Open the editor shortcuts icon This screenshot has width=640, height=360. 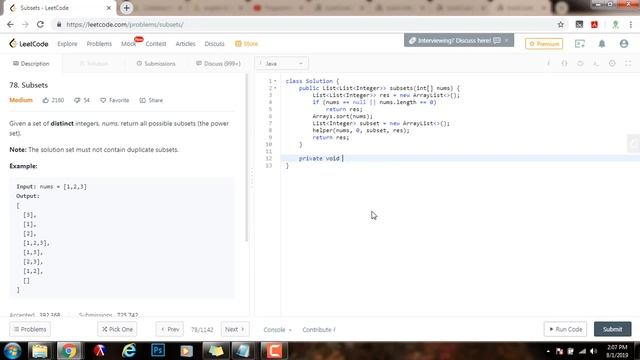point(596,63)
